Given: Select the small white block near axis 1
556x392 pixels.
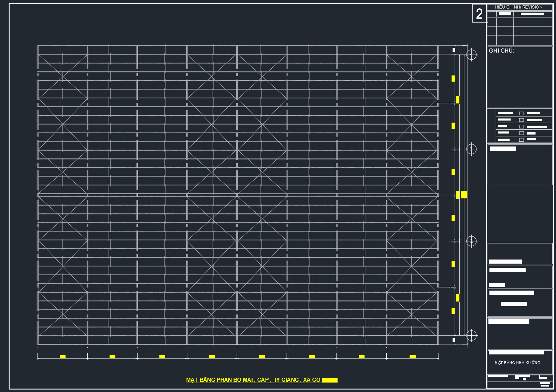Looking at the screenshot, I should (454, 340).
